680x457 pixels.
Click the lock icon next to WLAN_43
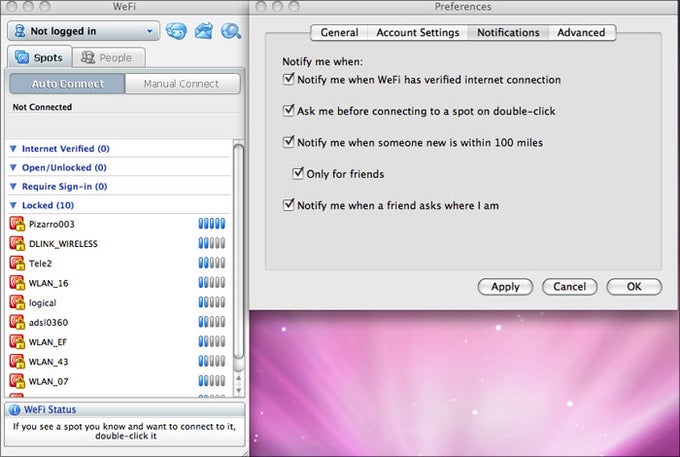[x=17, y=362]
